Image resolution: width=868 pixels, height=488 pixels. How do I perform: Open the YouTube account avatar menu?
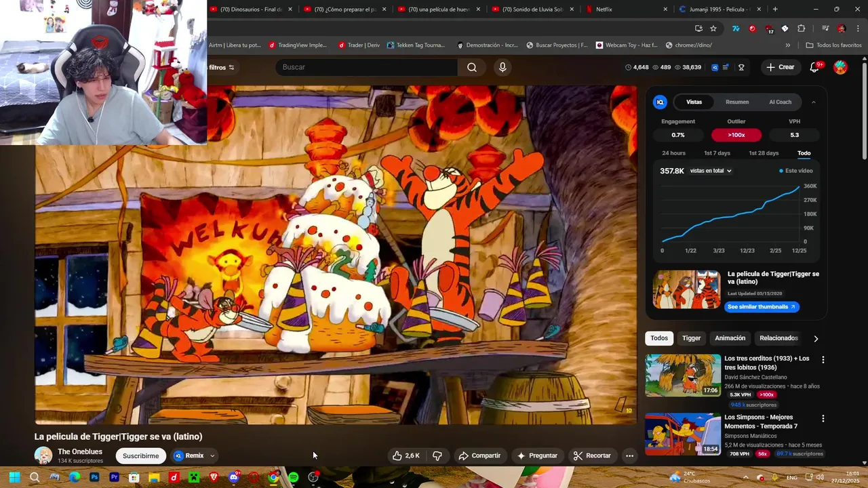point(840,67)
